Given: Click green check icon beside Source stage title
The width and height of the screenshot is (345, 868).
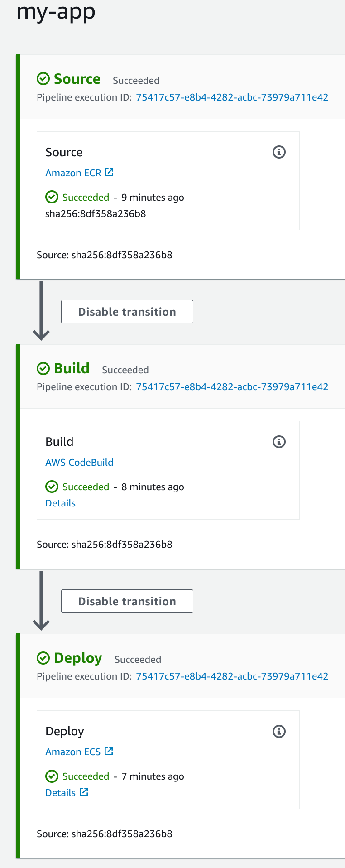Looking at the screenshot, I should coord(43,79).
